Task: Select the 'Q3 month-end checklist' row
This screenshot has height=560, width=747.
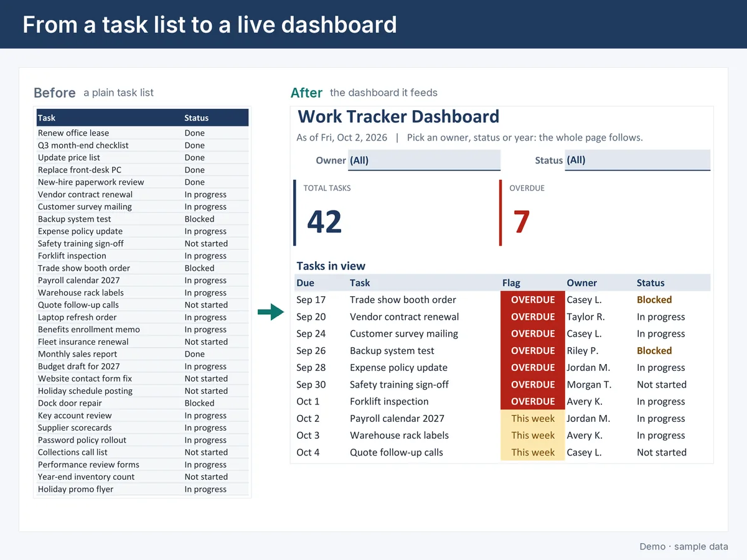Action: tap(142, 145)
